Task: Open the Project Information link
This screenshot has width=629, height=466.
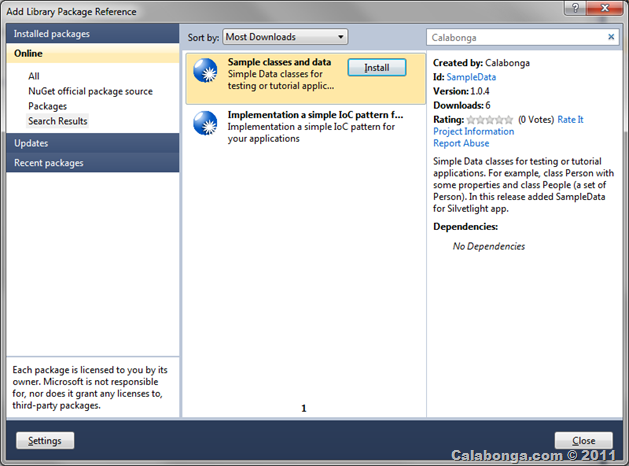Action: click(x=473, y=132)
